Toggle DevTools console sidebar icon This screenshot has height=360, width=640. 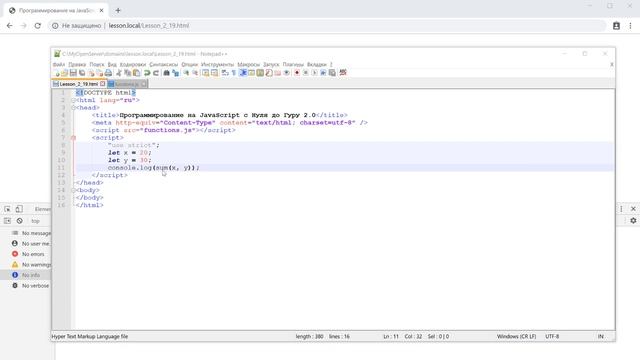pyautogui.click(x=7, y=221)
